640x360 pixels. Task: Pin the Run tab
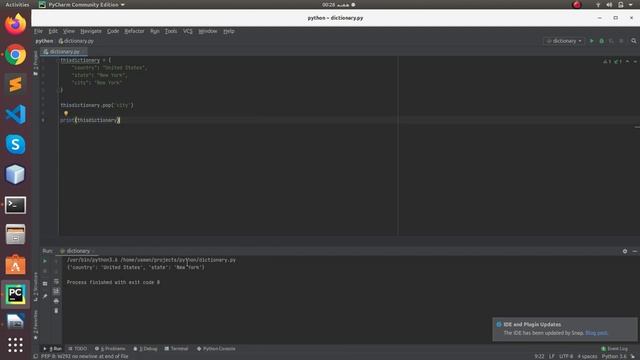pos(45,296)
